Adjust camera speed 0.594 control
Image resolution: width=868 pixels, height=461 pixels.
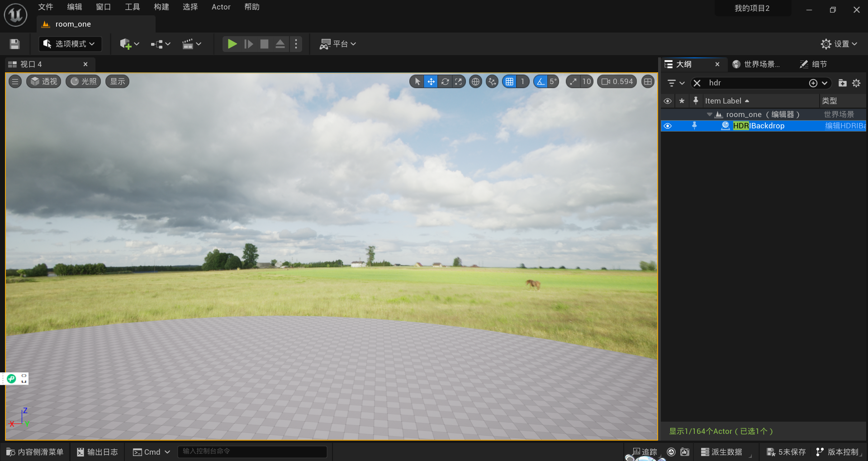[617, 81]
